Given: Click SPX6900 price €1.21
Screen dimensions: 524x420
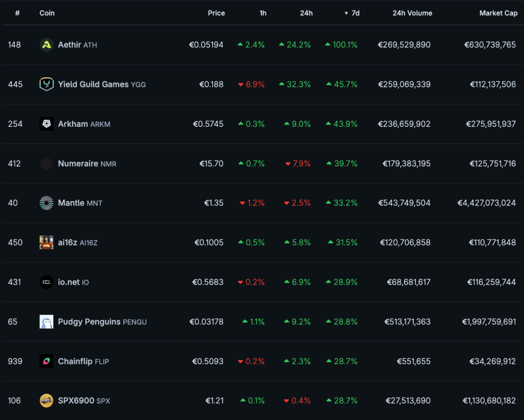Looking at the screenshot, I should tap(214, 401).
